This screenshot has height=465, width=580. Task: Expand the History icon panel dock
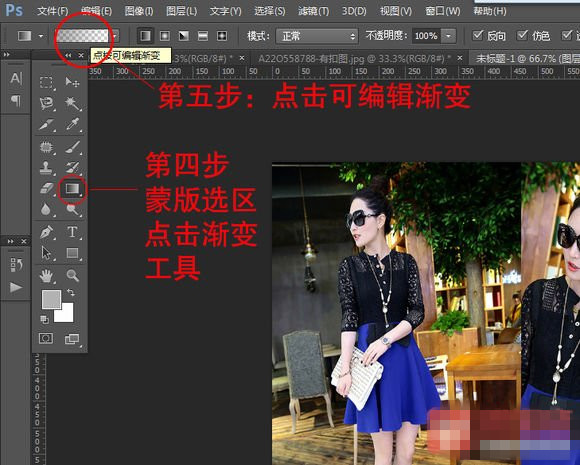(10, 241)
